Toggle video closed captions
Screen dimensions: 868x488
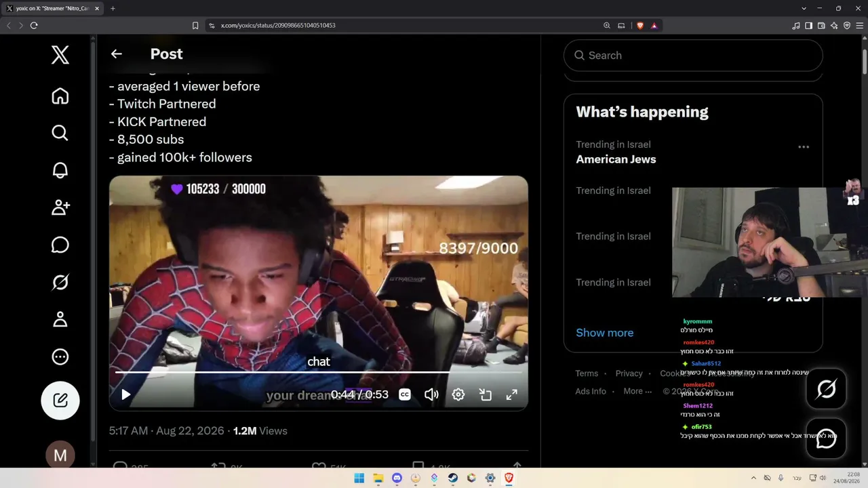click(x=405, y=394)
